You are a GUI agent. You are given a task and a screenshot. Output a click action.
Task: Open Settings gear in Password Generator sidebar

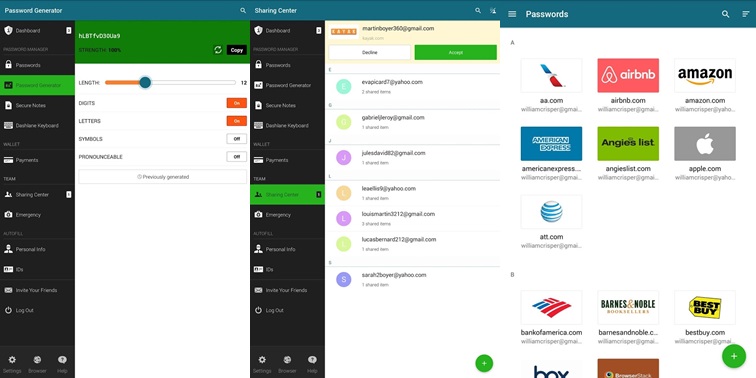(12, 364)
